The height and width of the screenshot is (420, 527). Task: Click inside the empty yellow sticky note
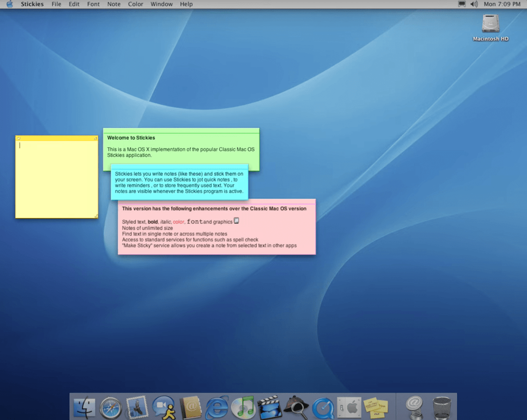tap(57, 179)
